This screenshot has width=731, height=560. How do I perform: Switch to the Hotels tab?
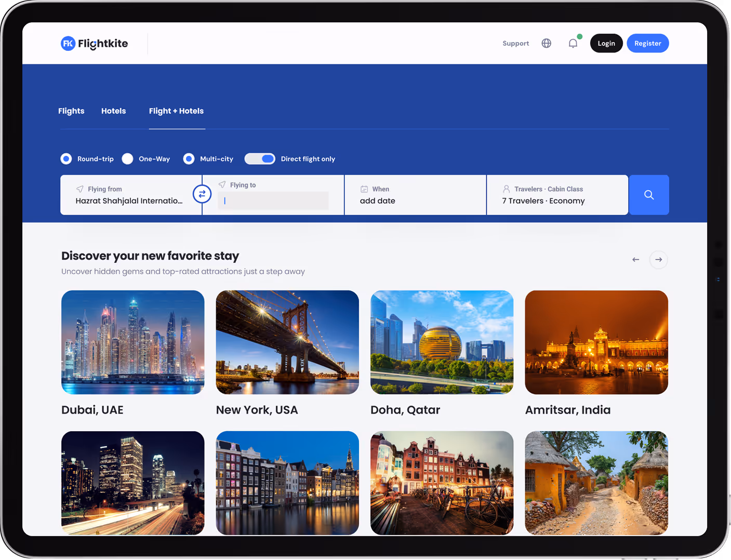[114, 111]
